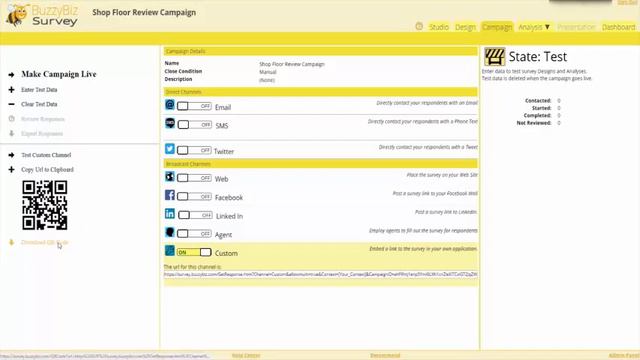Click the minus icon beside Clear Test Data
This screenshot has width=640, height=360.
tap(11, 104)
